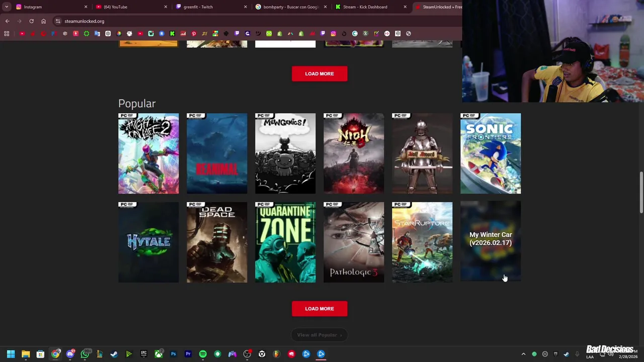Close the Instagram tab
The height and width of the screenshot is (362, 644).
pos(86,7)
